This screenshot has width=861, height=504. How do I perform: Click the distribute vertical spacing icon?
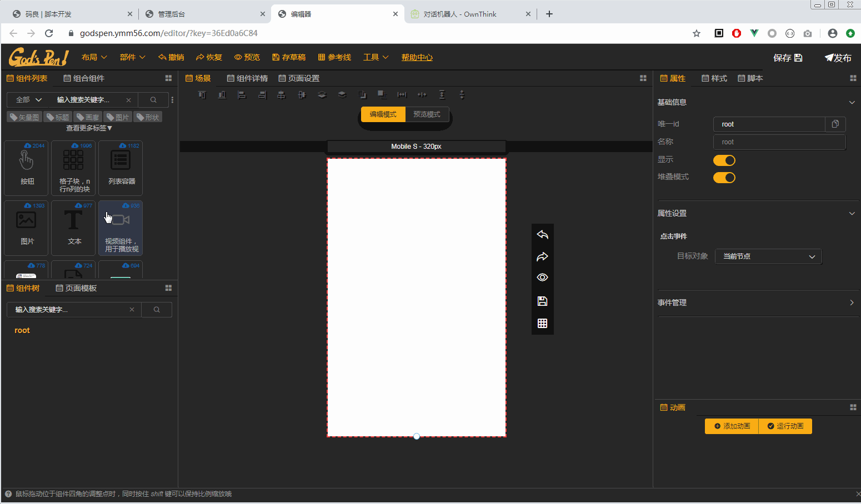click(x=442, y=95)
